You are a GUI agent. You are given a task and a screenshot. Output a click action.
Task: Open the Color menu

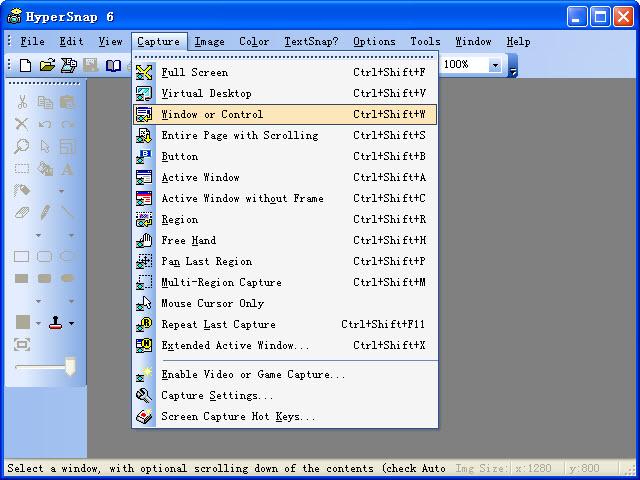point(254,41)
